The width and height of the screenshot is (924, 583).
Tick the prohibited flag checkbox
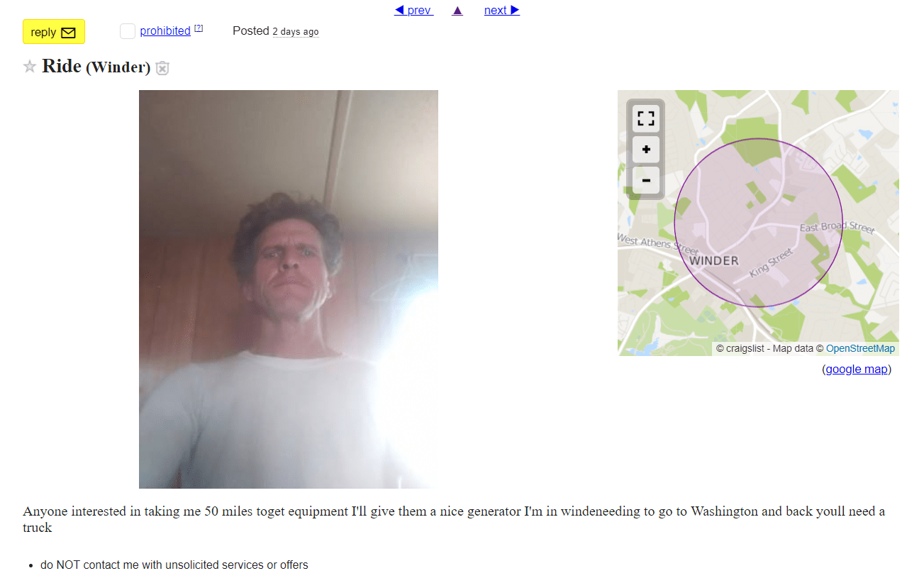pos(128,31)
